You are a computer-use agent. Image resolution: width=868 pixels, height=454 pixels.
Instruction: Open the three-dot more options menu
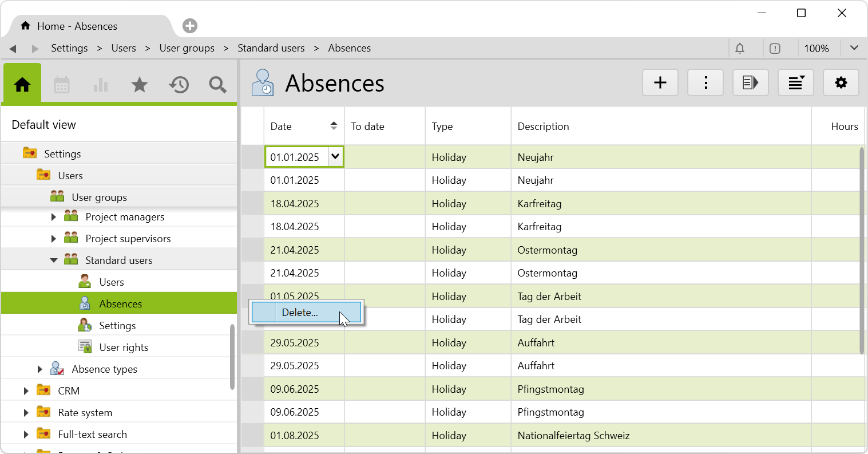[706, 83]
